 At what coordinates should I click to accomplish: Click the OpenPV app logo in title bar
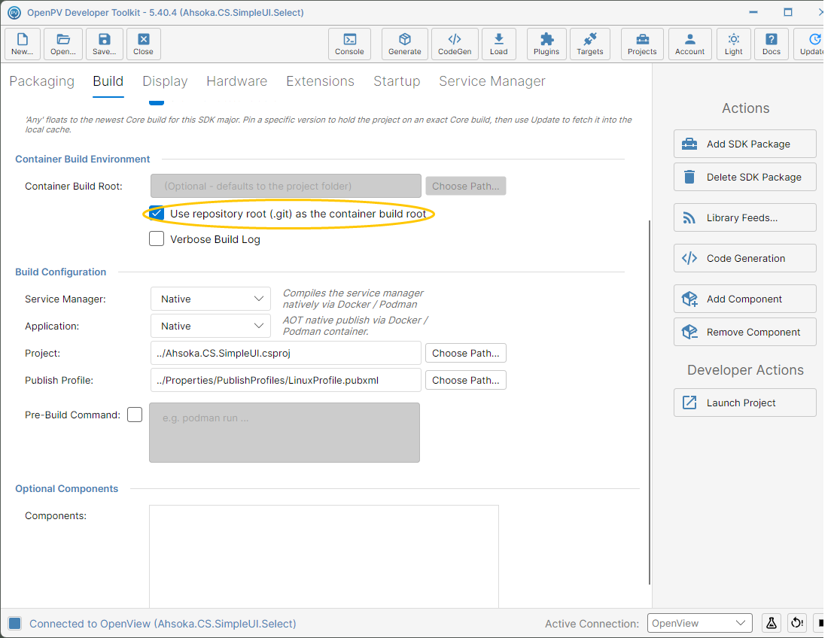coord(14,12)
